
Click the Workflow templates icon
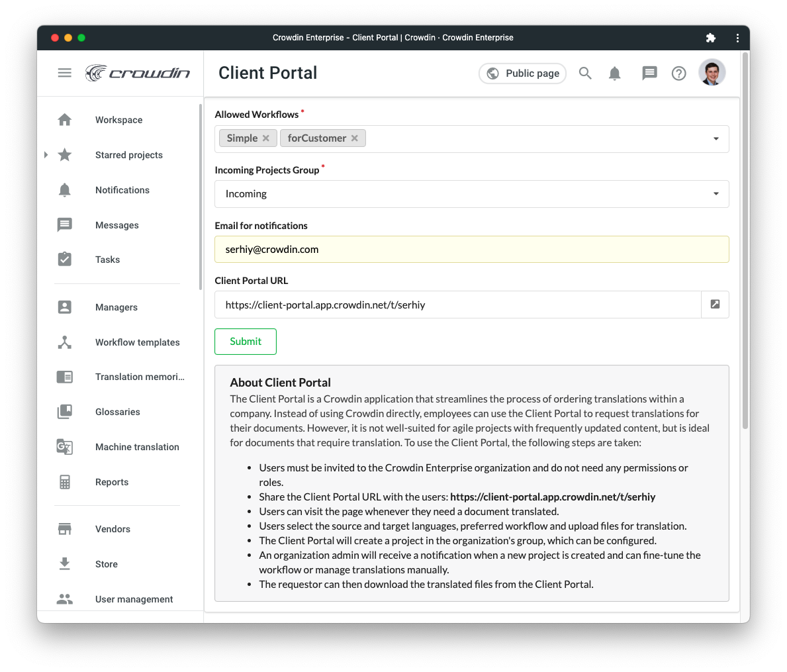(x=64, y=342)
